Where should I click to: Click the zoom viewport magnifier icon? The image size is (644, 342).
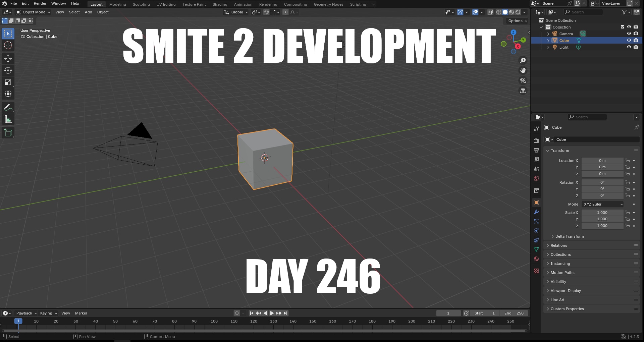click(523, 60)
